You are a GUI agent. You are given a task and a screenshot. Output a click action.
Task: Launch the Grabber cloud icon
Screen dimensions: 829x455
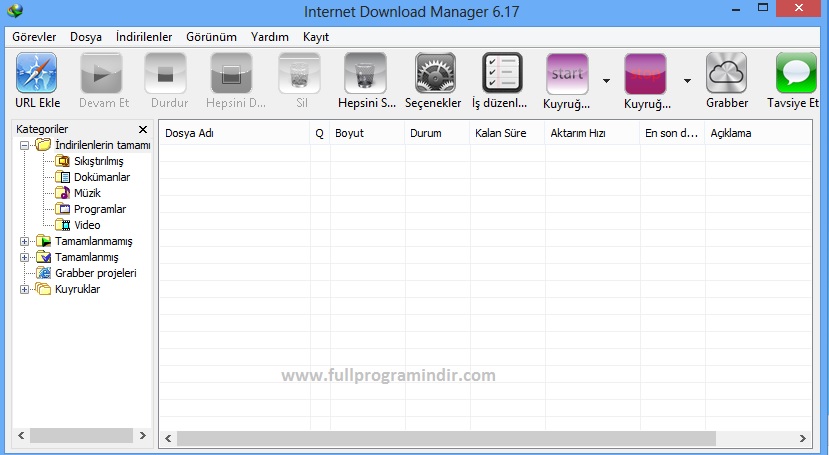tap(726, 73)
